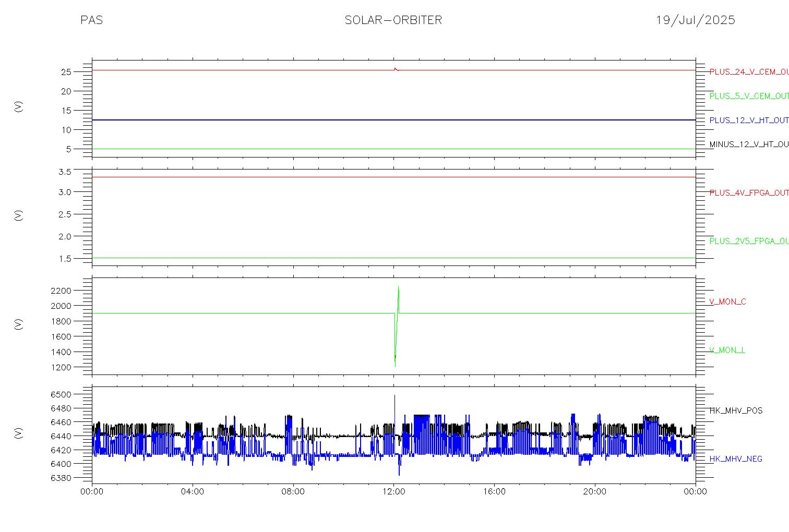The width and height of the screenshot is (789, 532).
Task: Click the red PLUS_4V_FPGA_OUT legend label
Action: tap(749, 193)
